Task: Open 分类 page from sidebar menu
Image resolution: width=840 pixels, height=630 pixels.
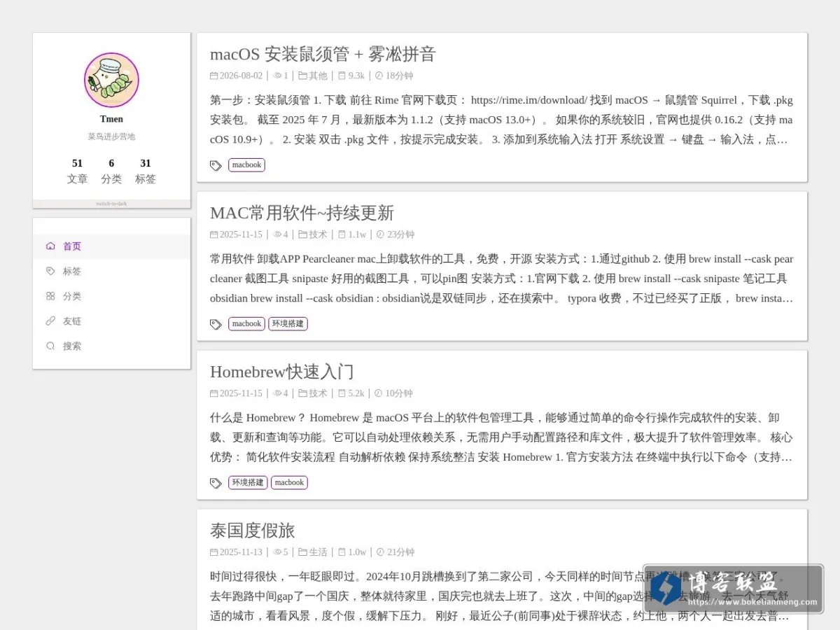Action: 111,296
